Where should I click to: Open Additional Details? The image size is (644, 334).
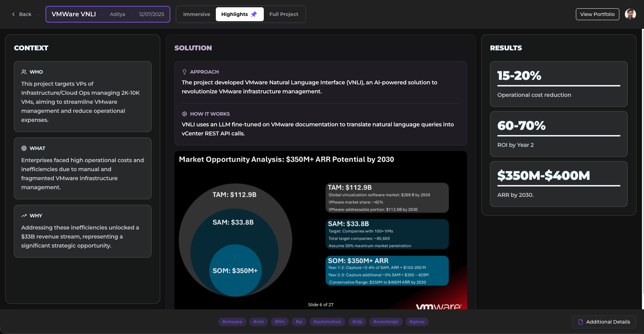(604, 322)
